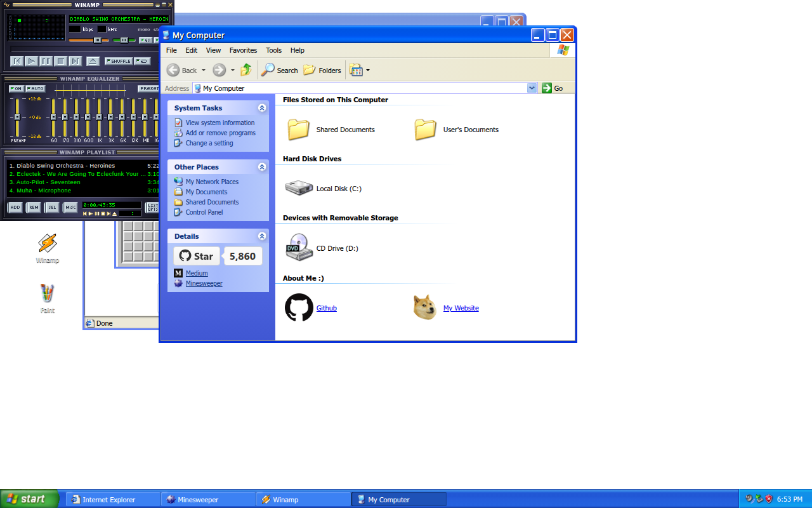Click Winamp's Next track button
Image resolution: width=812 pixels, height=508 pixels.
[75, 61]
